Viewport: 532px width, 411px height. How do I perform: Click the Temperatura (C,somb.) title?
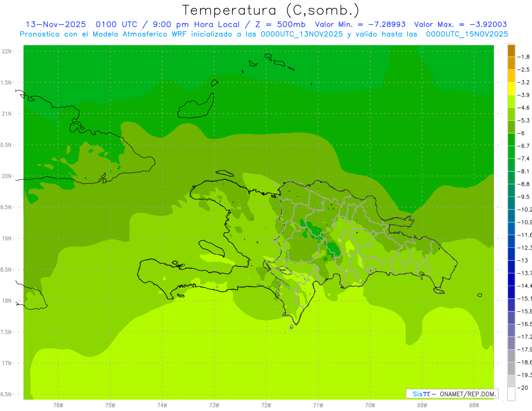(x=270, y=10)
